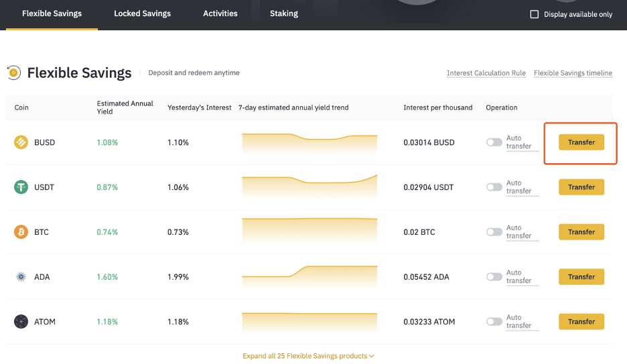The width and height of the screenshot is (627, 364).
Task: Click the 0.05452 ADA interest value
Action: pos(426,276)
